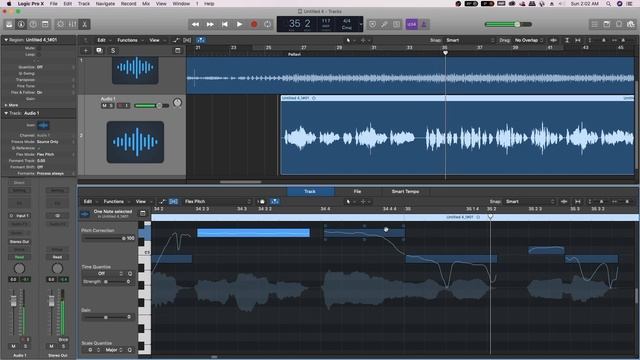The image size is (640, 360).
Task: Toggle the Metronome click button
Action: (x=424, y=24)
